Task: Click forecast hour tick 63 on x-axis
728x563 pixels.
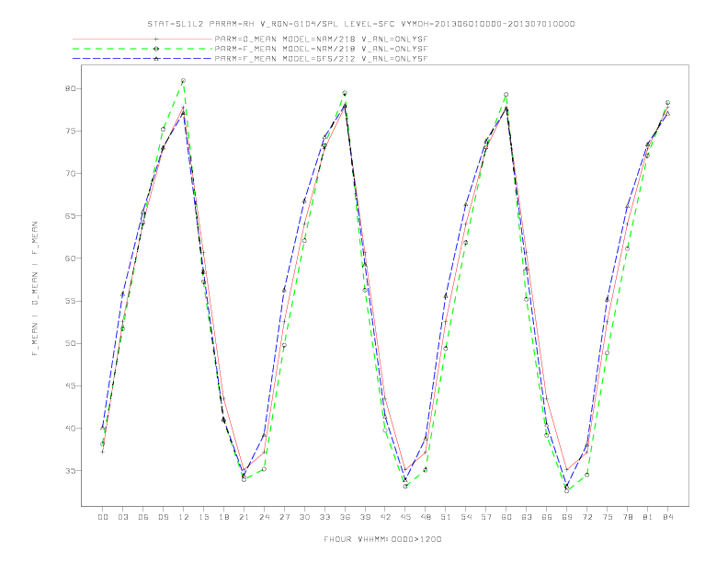Action: point(527,517)
